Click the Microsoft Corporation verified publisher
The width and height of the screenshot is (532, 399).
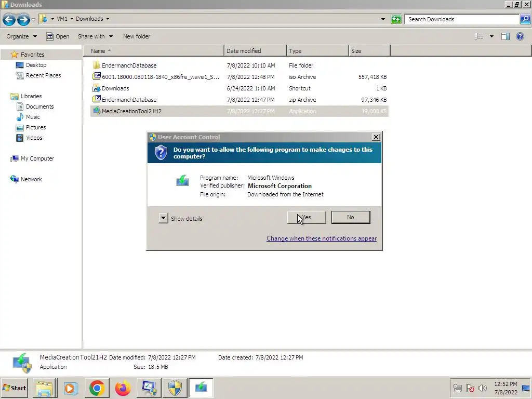pyautogui.click(x=280, y=186)
